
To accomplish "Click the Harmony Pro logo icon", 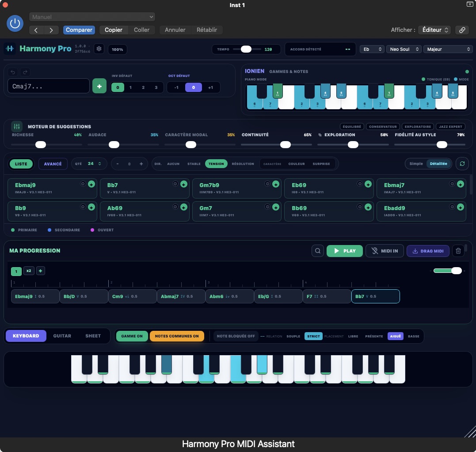I will tap(10, 49).
